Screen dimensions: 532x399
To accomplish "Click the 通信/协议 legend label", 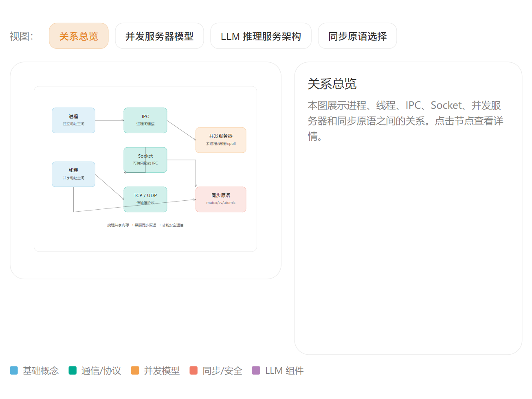I will tap(101, 370).
